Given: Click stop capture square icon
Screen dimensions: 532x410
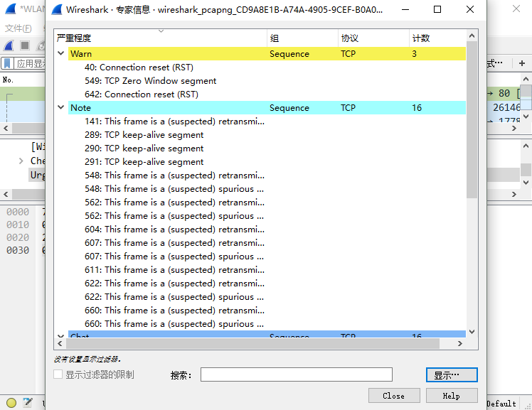Looking at the screenshot, I should [24, 45].
